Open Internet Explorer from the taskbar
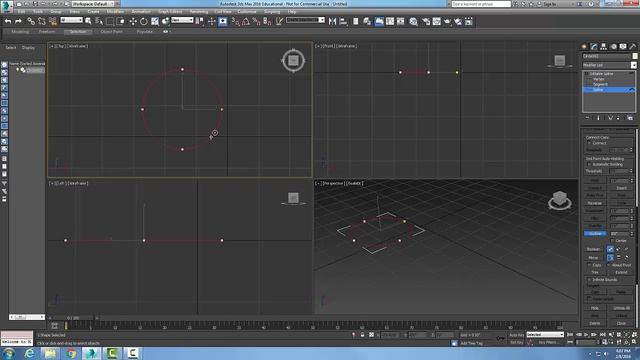 pos(29,353)
